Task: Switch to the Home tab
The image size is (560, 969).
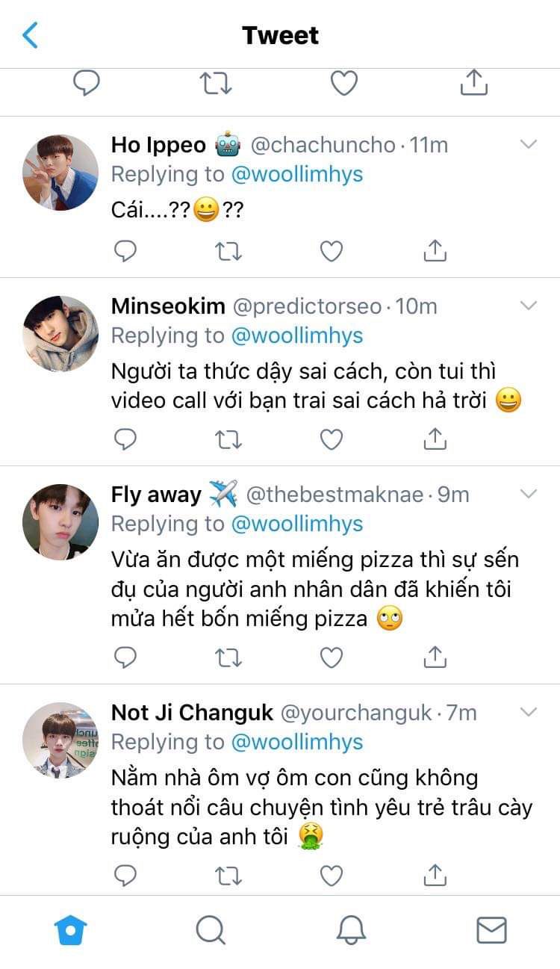Action: 71,931
